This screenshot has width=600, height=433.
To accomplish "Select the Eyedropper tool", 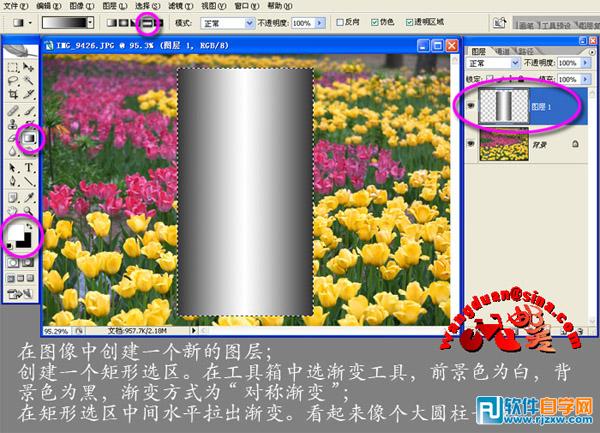I will point(28,197).
